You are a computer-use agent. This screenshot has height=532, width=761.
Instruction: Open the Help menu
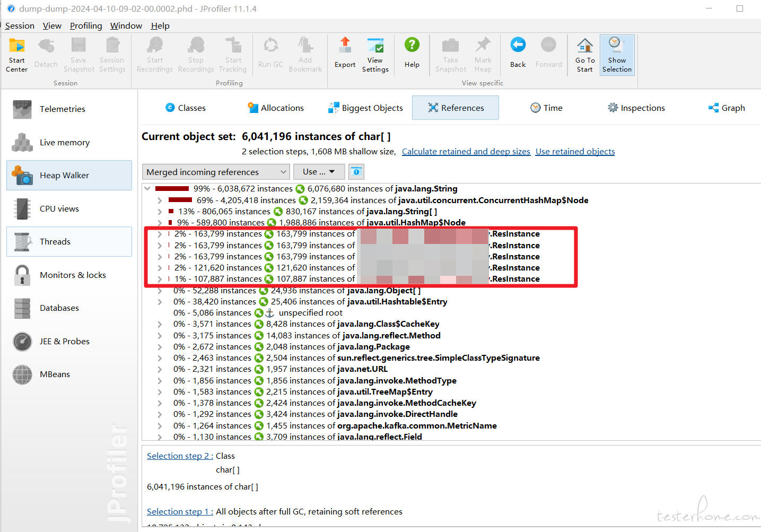tap(160, 25)
